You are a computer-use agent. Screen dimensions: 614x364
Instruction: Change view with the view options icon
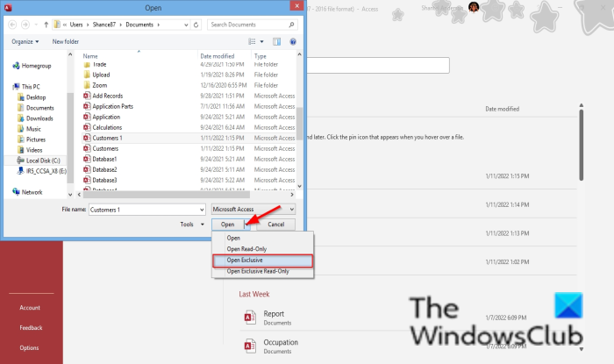coord(253,41)
